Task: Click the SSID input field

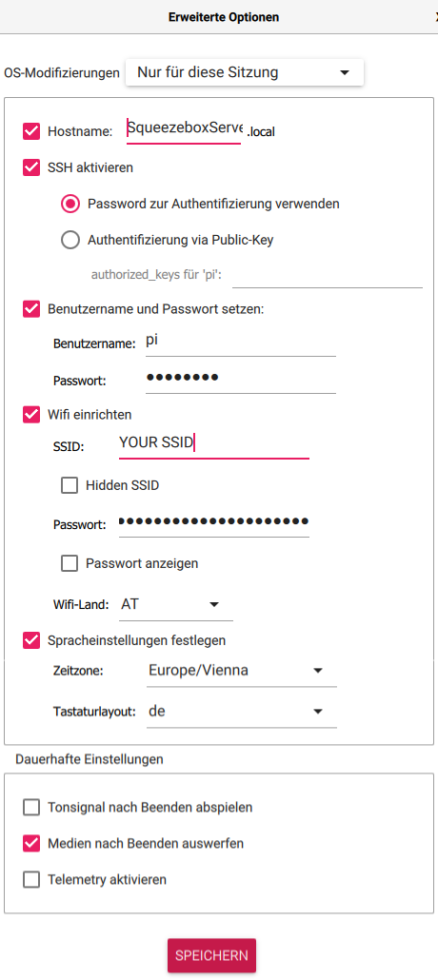Action: coord(214,444)
